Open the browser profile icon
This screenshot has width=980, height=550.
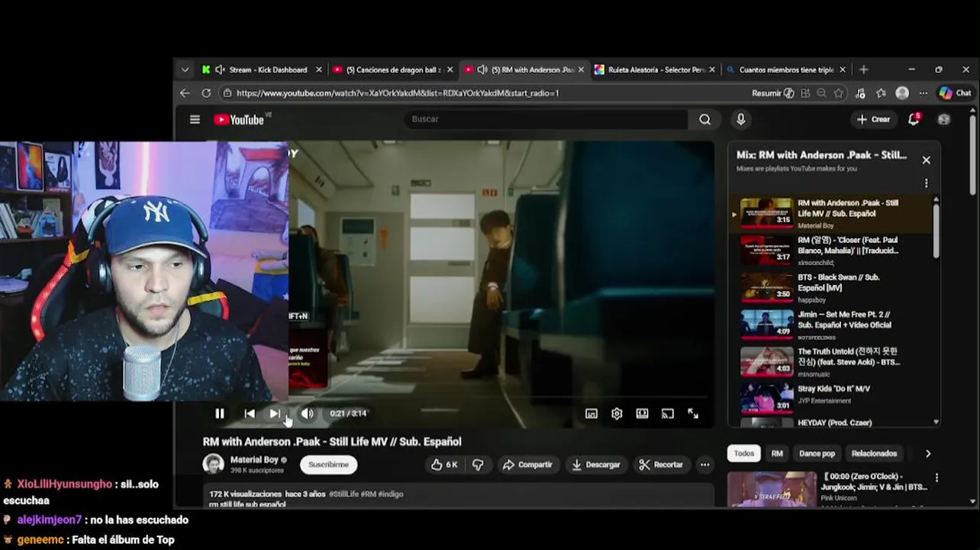pos(902,93)
